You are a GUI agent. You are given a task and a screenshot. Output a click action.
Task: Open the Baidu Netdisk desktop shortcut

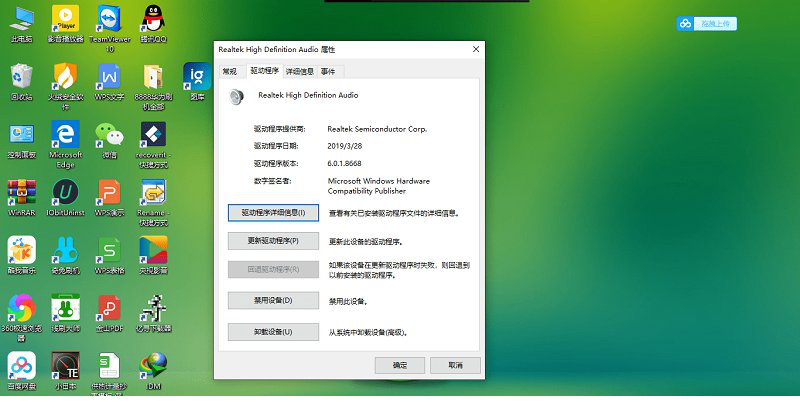(22, 371)
